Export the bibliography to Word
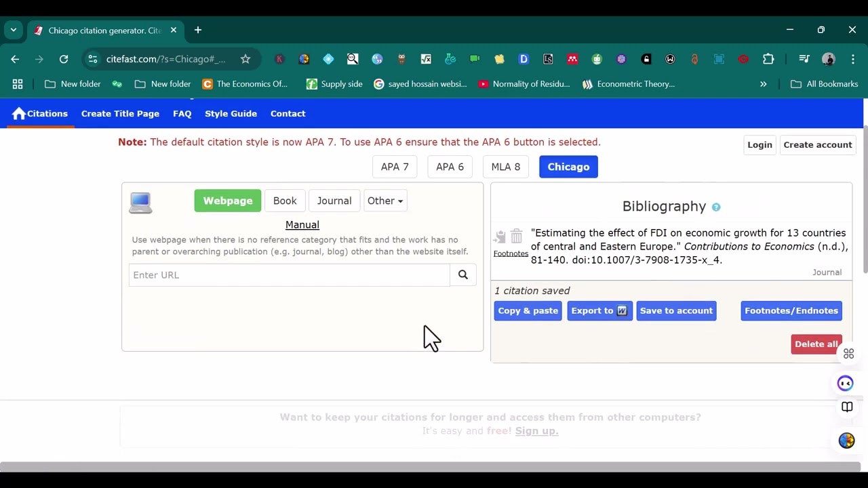868x488 pixels. click(599, 310)
